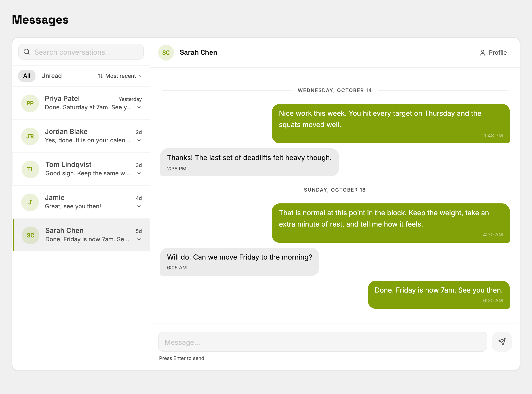Image resolution: width=532 pixels, height=394 pixels.
Task: Click Jamie's J avatar
Action: click(30, 202)
